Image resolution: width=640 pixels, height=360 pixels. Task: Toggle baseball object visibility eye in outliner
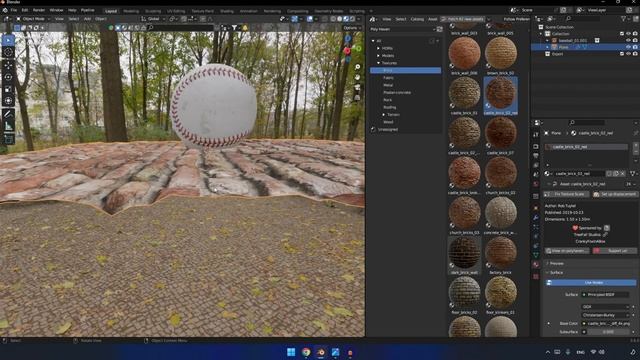click(628, 40)
